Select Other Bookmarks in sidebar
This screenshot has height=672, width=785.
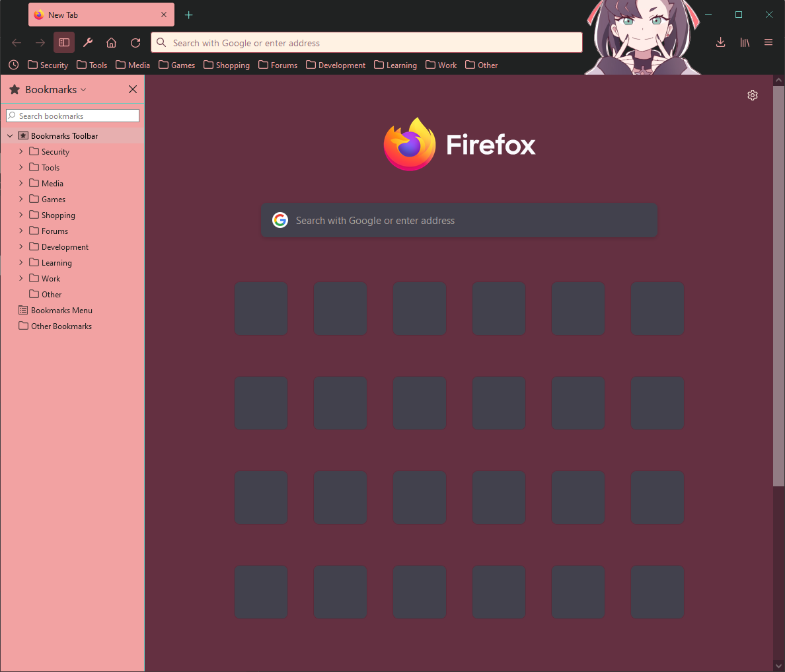pyautogui.click(x=73, y=326)
